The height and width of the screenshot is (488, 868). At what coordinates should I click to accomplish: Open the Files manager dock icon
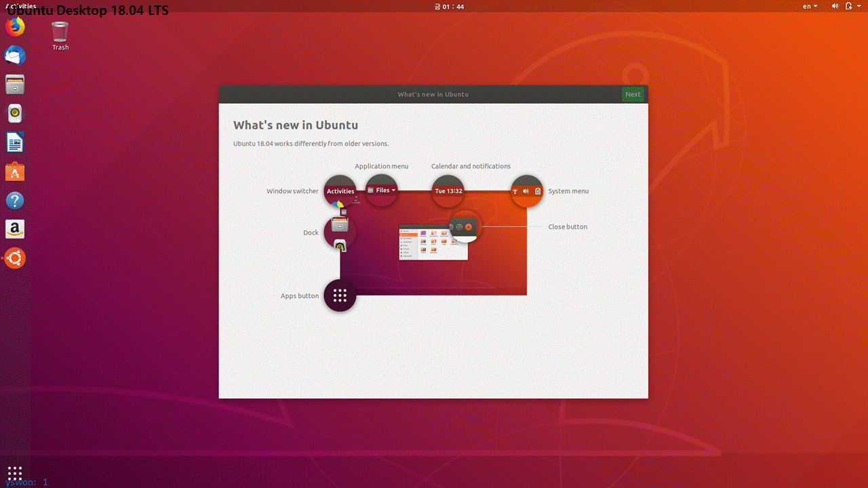pyautogui.click(x=15, y=84)
